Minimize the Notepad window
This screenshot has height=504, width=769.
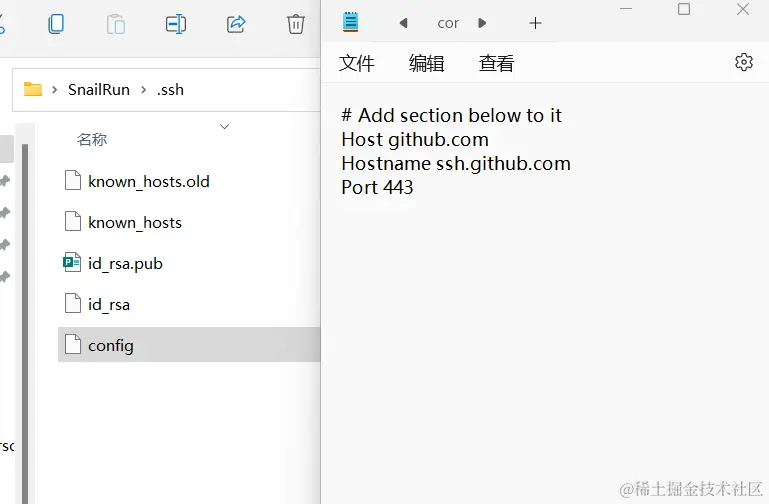coord(626,9)
